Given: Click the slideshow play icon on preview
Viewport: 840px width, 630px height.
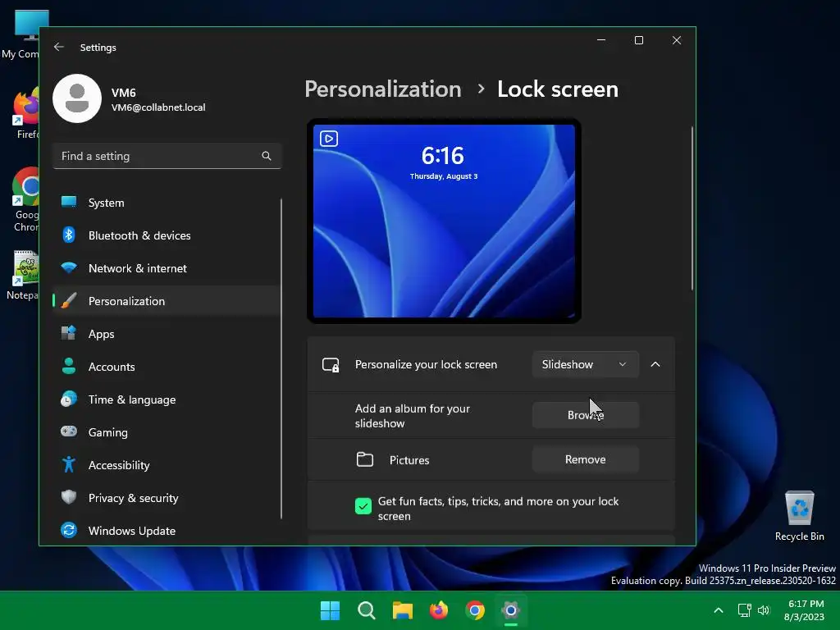Looking at the screenshot, I should pos(329,139).
